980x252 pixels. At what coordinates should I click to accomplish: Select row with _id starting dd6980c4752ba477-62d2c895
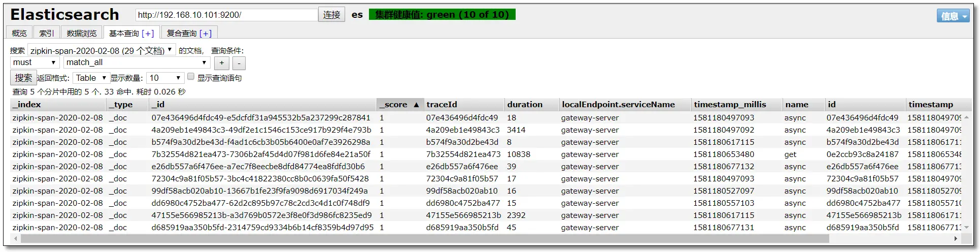486,203
